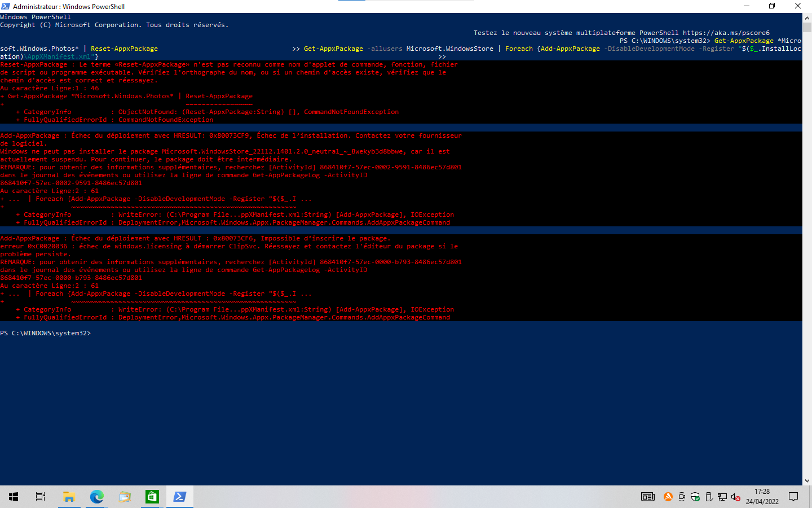Open Microsoft Store from the taskbar
Screen dimensions: 812x508
152,497
